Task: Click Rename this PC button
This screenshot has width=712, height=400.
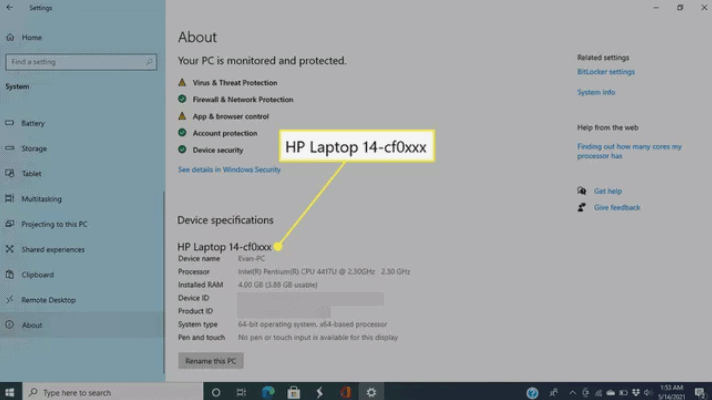Action: tap(211, 361)
